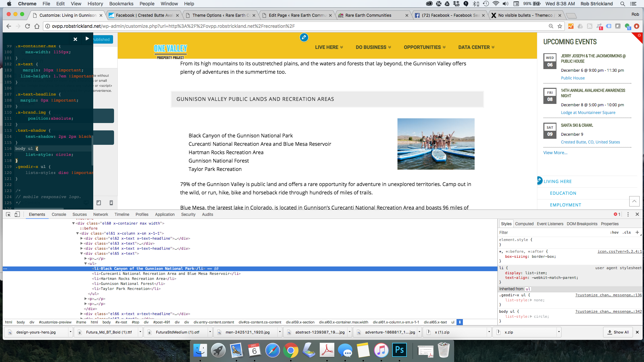Open the DevTools three-dot options menu

[628, 215]
